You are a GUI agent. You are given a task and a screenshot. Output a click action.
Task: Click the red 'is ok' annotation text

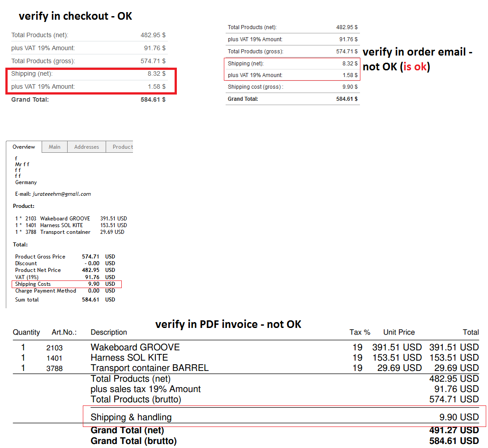coord(416,67)
